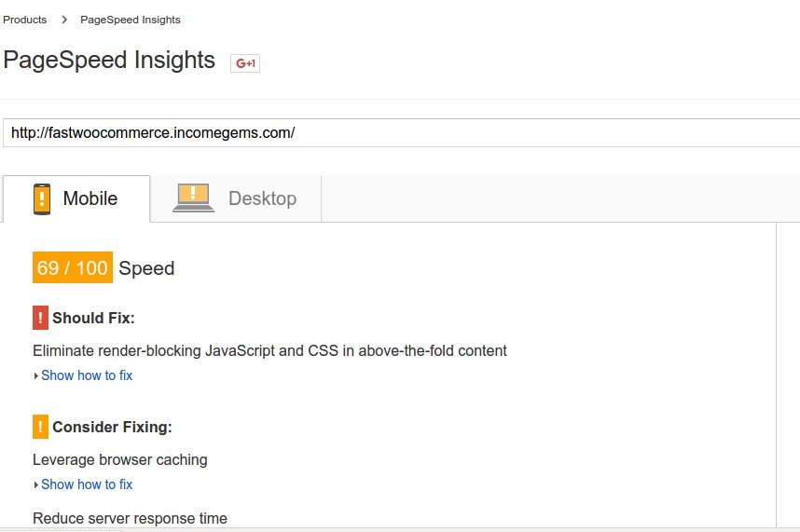Show how to fix render-blocking JavaScript
The height and width of the screenshot is (532, 800).
coord(87,375)
